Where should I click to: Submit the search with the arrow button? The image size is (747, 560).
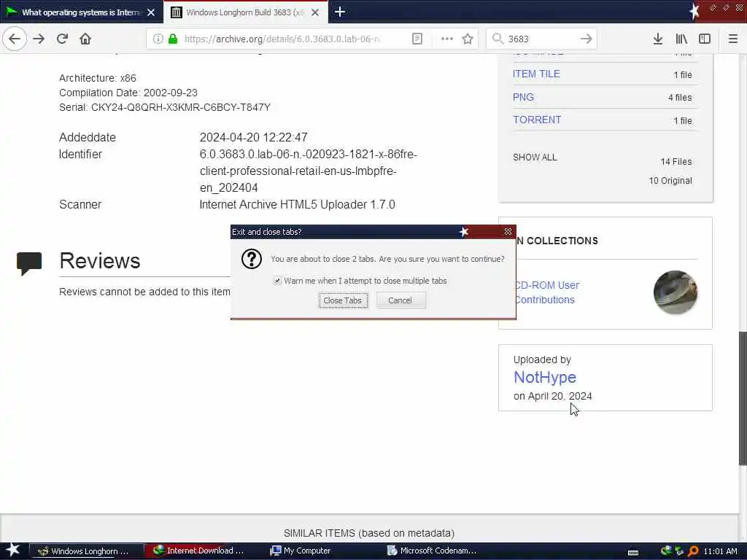[x=587, y=39]
